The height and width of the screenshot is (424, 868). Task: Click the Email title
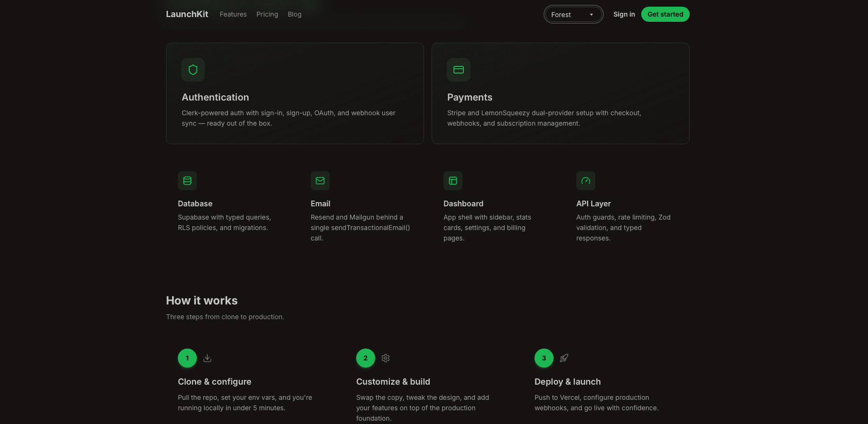pyautogui.click(x=321, y=203)
